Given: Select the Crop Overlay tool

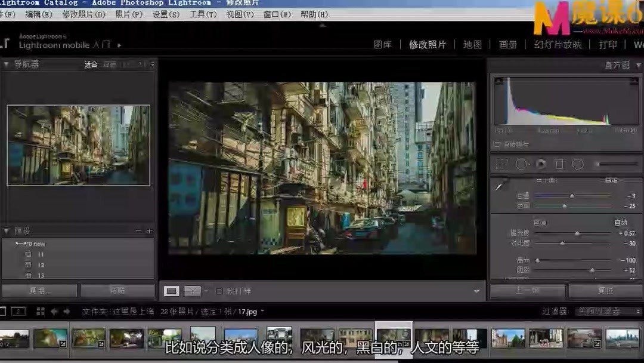Looking at the screenshot, I should tap(503, 164).
